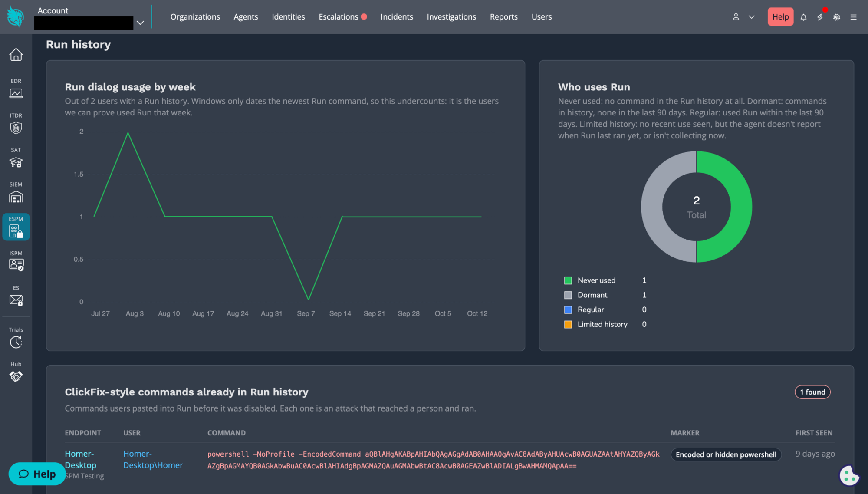The width and height of the screenshot is (868, 494).
Task: Click the green donut chart segment
Action: click(741, 207)
